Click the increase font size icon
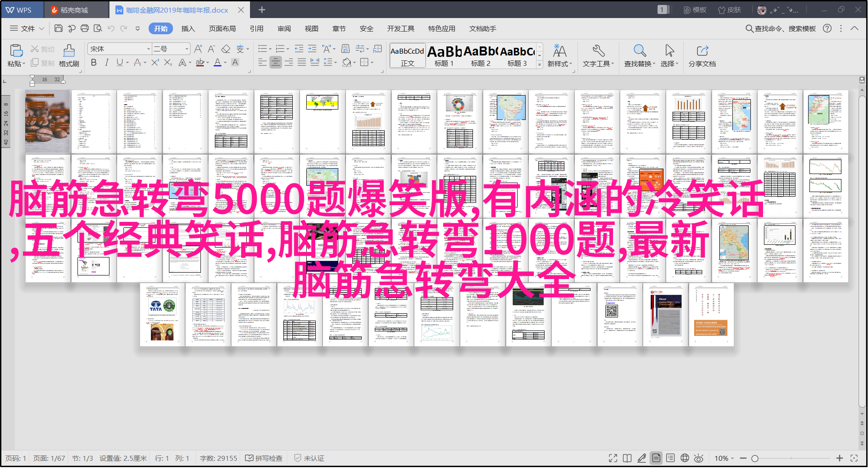 pos(198,49)
